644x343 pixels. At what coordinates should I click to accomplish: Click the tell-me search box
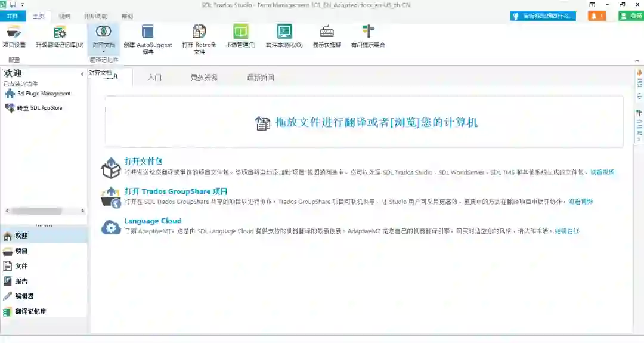[x=543, y=16]
